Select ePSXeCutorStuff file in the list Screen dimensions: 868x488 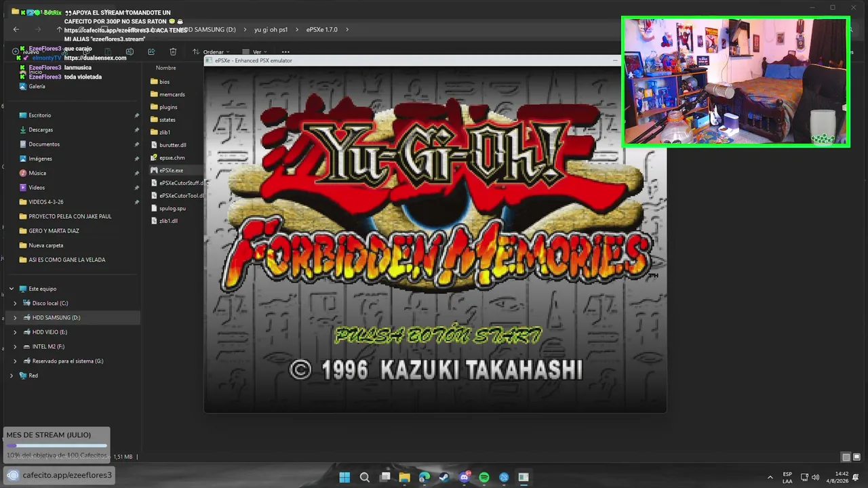(x=177, y=183)
